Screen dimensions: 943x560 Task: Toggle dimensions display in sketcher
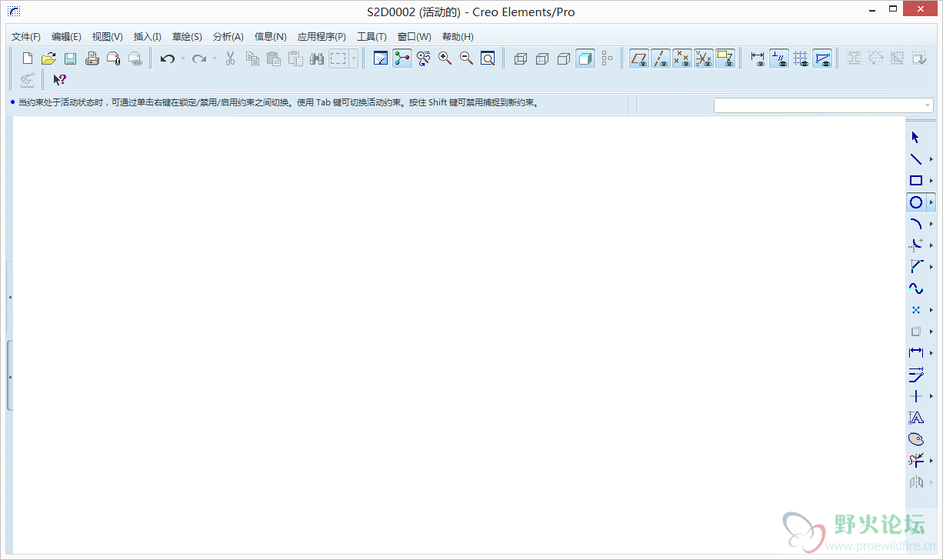click(x=758, y=58)
